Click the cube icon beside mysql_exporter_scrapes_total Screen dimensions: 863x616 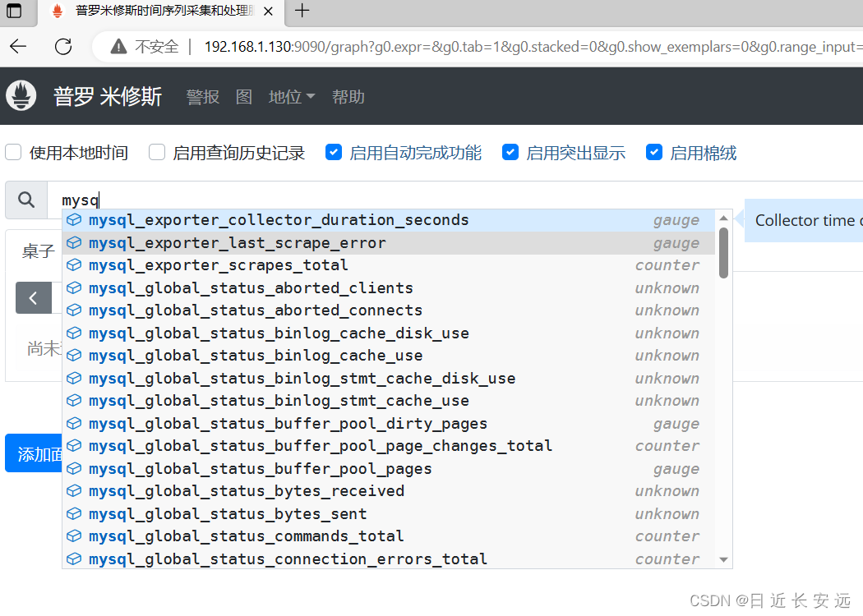click(74, 265)
